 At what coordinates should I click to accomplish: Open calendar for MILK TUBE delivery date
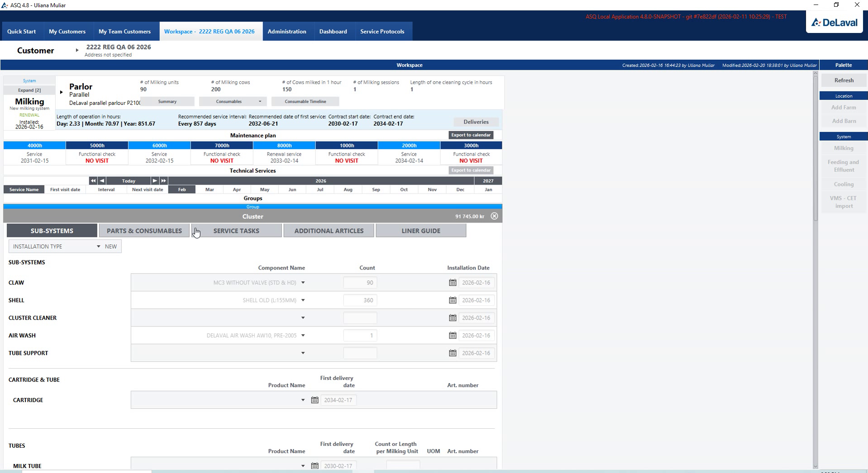[315, 466]
